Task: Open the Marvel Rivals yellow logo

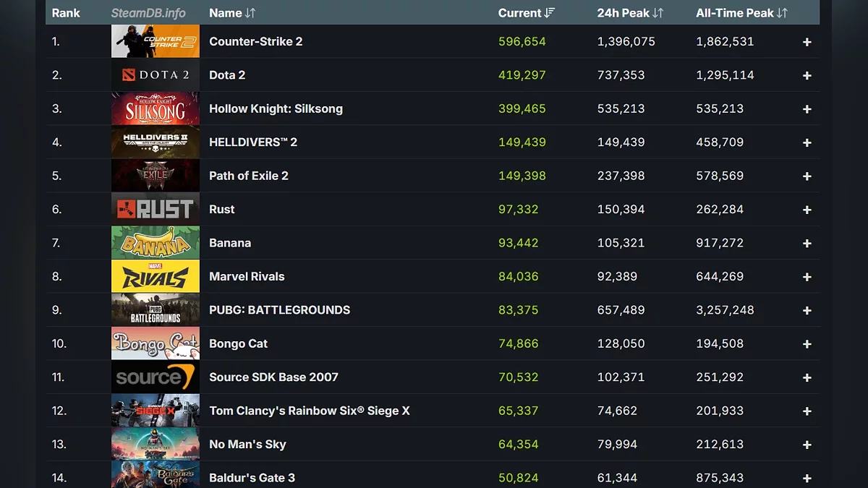Action: point(155,276)
